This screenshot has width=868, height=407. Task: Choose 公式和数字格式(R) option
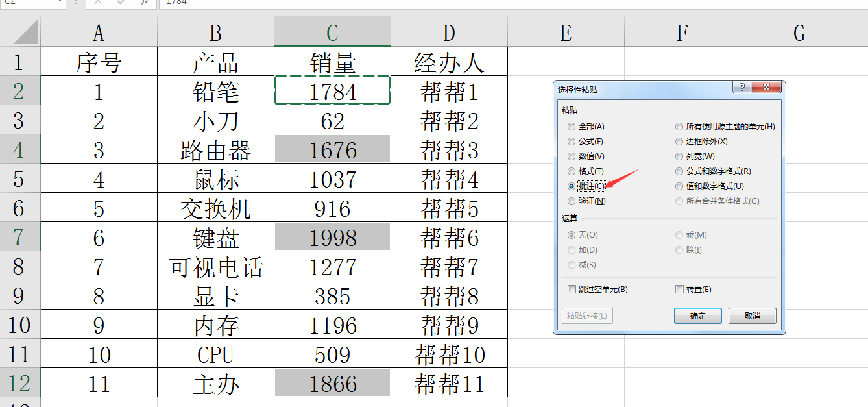[713, 171]
